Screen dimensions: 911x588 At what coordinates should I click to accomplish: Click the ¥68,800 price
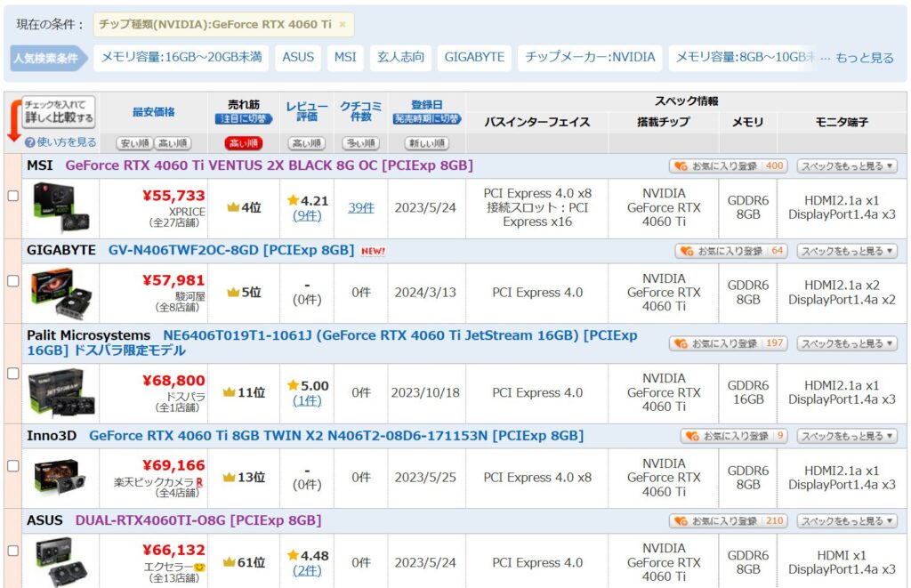pos(173,381)
